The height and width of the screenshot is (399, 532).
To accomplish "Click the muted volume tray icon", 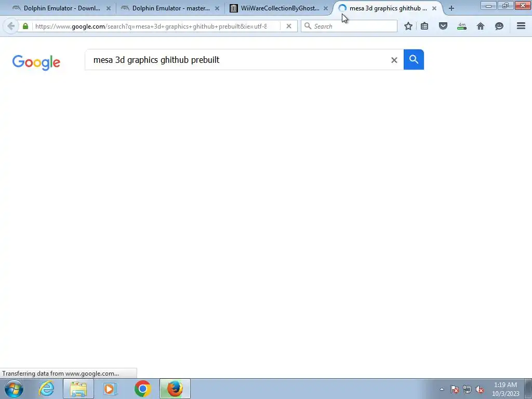I will [480, 389].
